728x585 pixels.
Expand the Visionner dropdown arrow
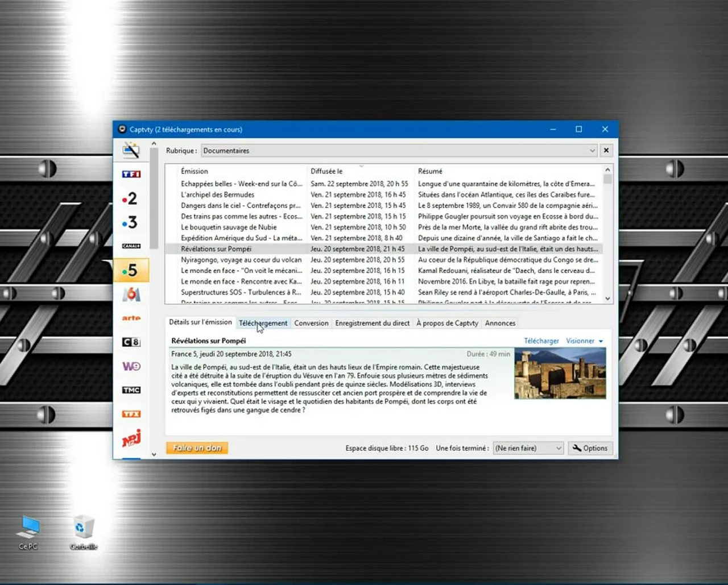(601, 341)
